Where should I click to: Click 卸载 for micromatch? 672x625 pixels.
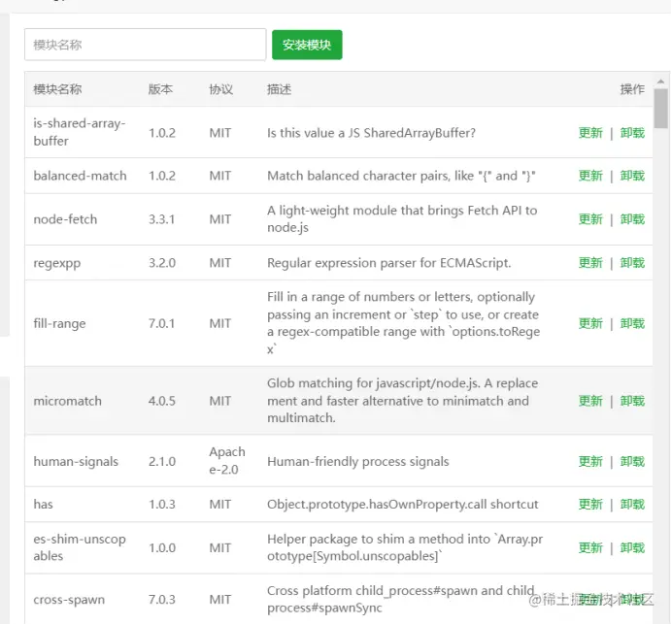click(x=632, y=401)
